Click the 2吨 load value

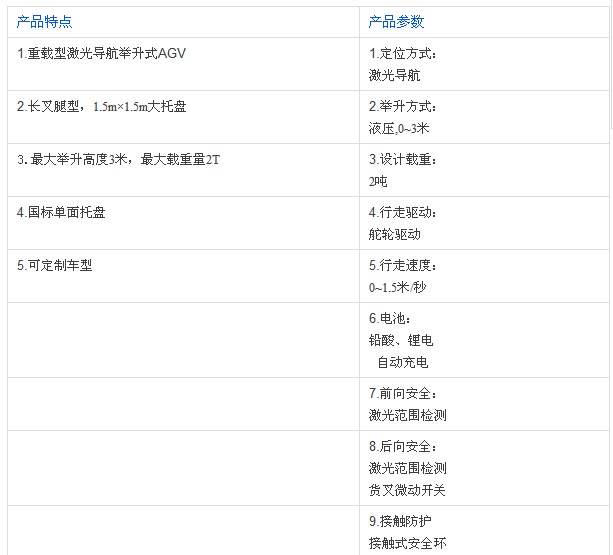pyautogui.click(x=378, y=181)
